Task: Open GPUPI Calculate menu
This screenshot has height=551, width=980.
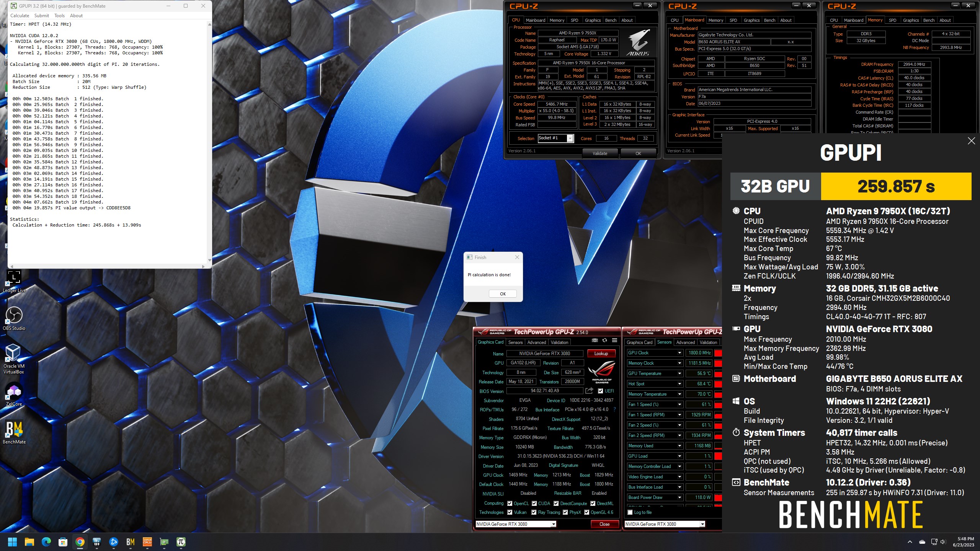Action: click(20, 16)
